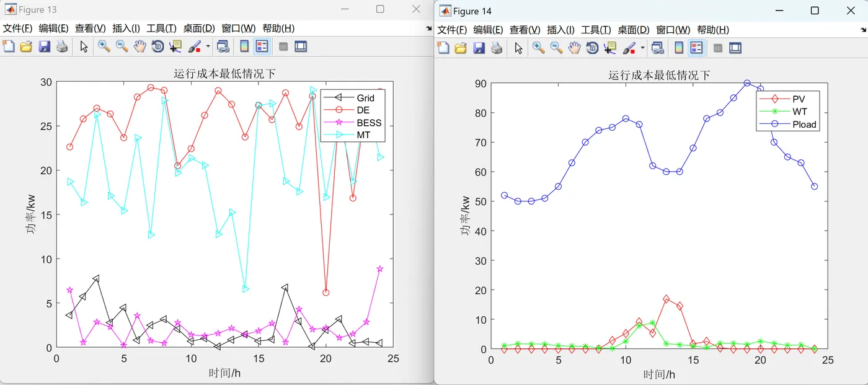Open 工具(T) menu in Figure 14
The width and height of the screenshot is (868, 385).
point(596,30)
